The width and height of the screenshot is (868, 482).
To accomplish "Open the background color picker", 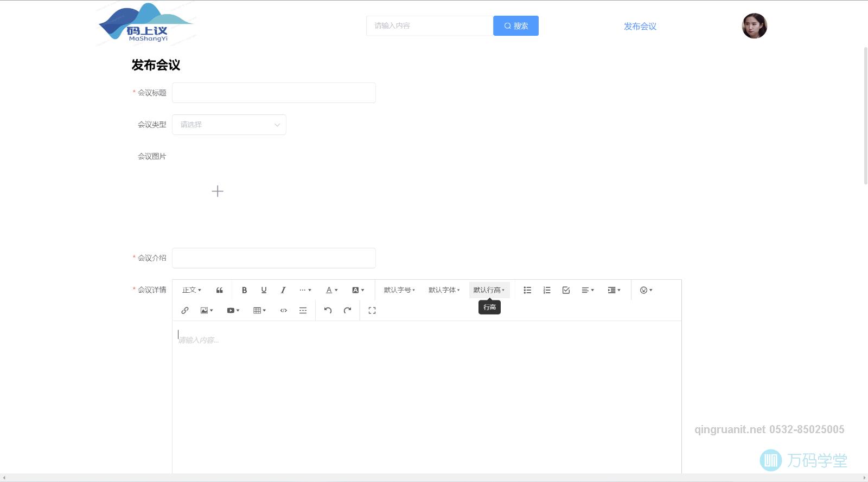I will (358, 290).
